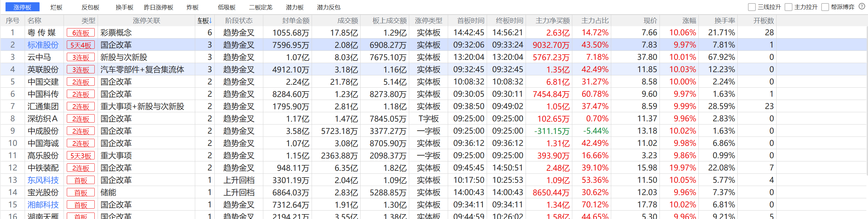Sort by the 封单金额 column header
Image resolution: width=868 pixels, height=219 pixels.
pyautogui.click(x=295, y=21)
